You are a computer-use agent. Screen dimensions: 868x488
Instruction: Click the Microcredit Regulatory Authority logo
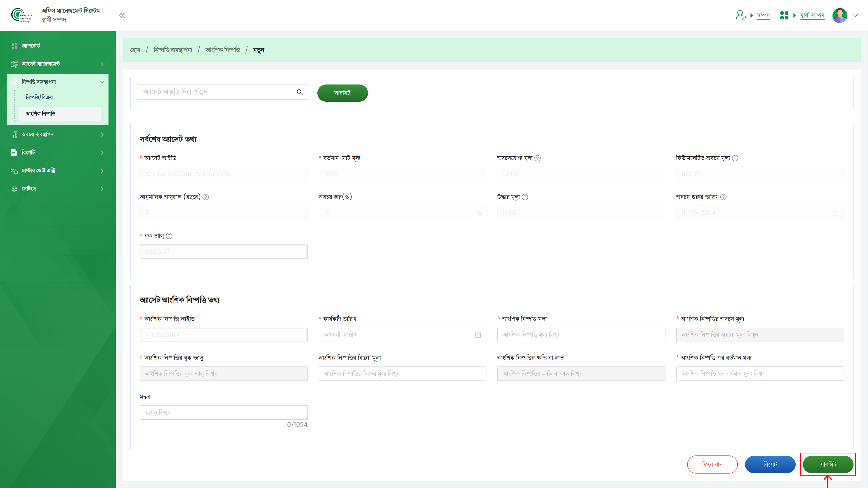[21, 16]
